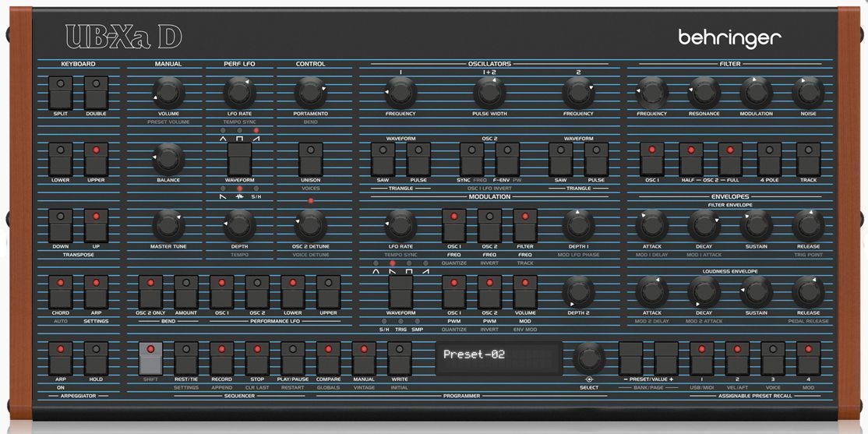868x434 pixels.
Task: Open ARP settings button above SETTINGS label
Action: coord(96,291)
